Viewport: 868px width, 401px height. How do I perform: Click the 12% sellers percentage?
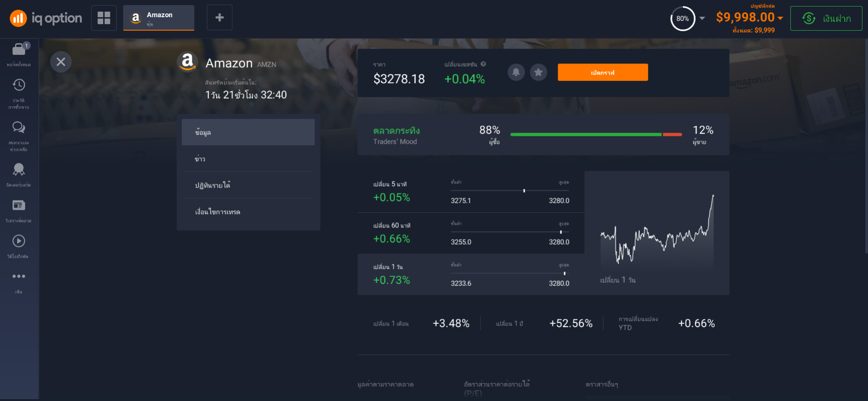[703, 130]
